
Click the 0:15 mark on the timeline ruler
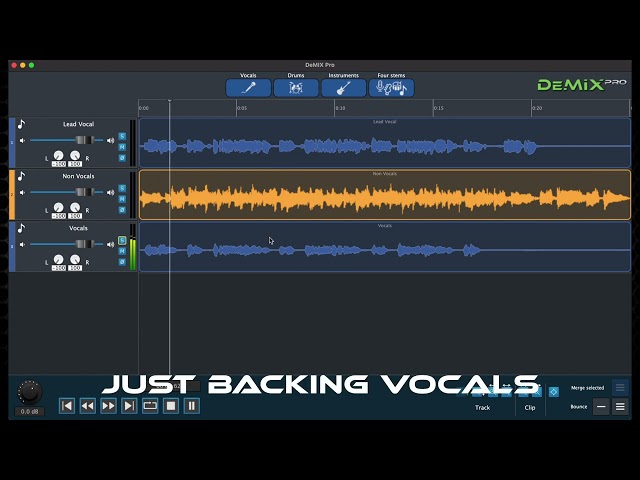coord(438,108)
